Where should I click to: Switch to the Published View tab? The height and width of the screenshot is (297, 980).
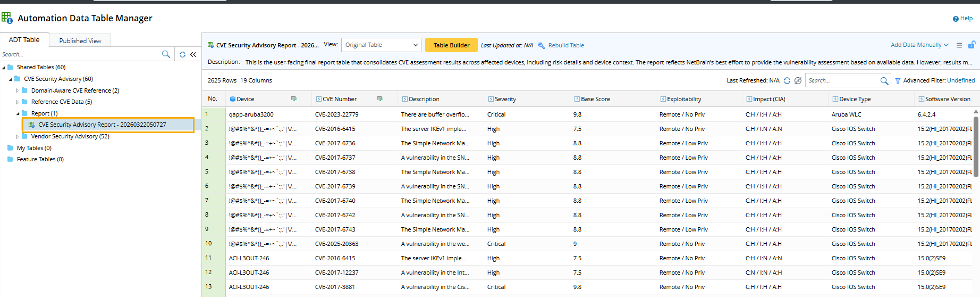click(x=80, y=40)
